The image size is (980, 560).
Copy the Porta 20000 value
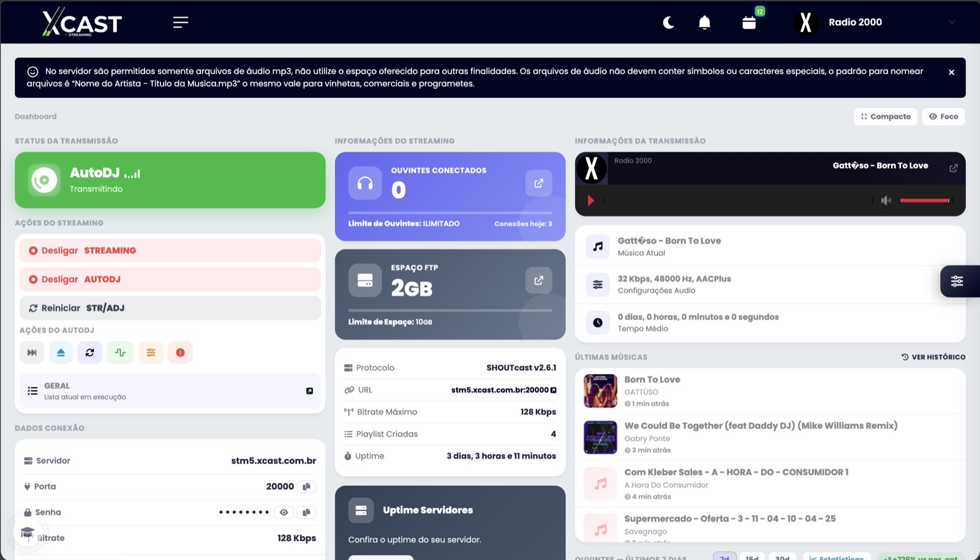(306, 487)
